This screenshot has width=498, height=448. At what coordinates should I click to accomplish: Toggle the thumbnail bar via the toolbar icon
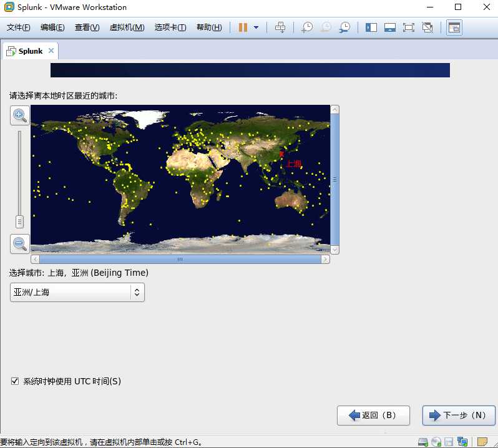[x=389, y=27]
